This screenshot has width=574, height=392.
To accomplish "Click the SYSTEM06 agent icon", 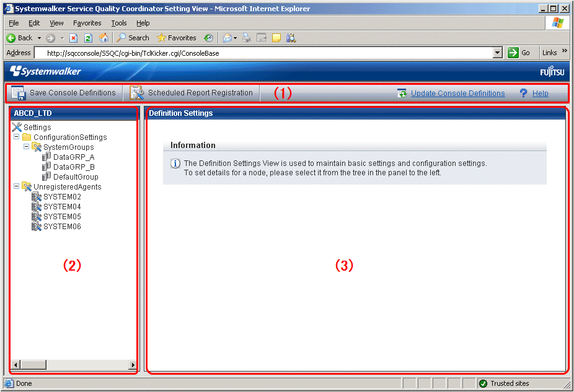I will pos(36,227).
